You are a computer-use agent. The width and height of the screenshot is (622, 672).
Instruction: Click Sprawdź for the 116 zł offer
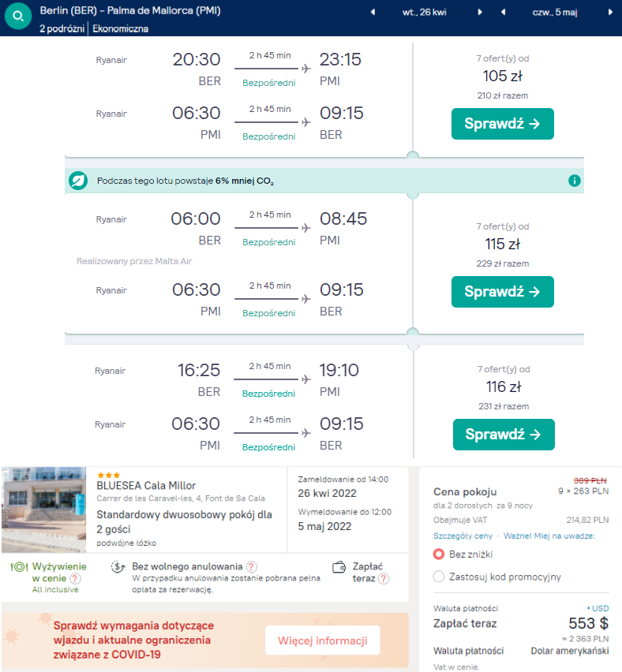(x=503, y=435)
